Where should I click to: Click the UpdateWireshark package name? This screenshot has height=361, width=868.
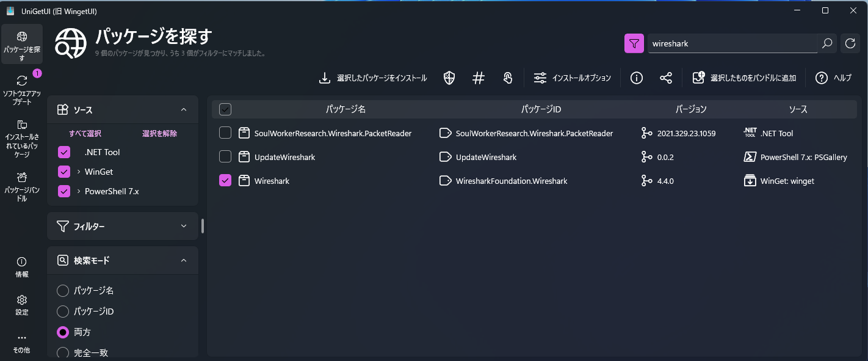285,157
